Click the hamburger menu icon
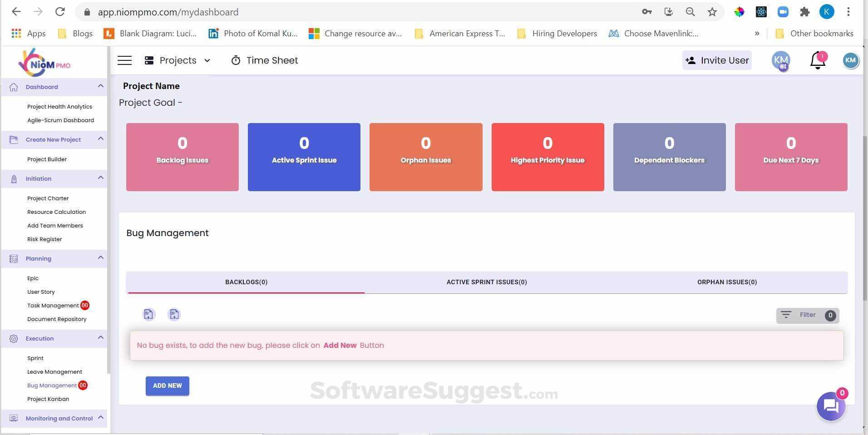Viewport: 868px width, 435px height. click(124, 60)
